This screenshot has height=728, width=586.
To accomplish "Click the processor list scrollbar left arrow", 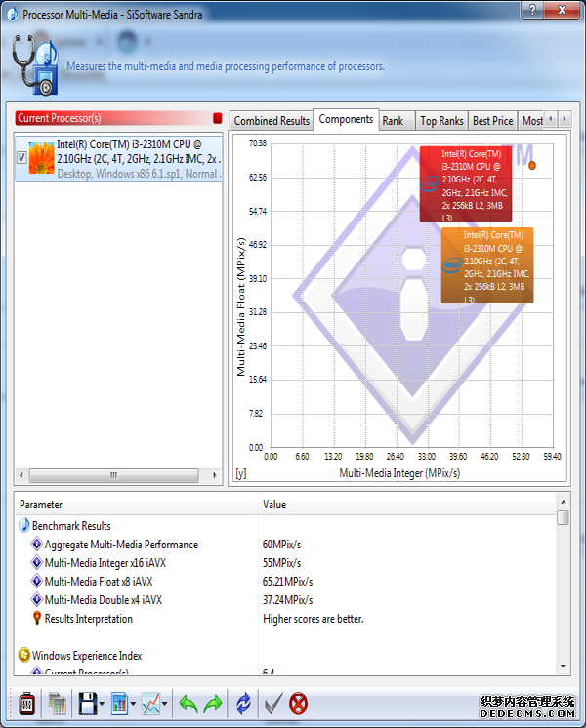I will (x=21, y=475).
